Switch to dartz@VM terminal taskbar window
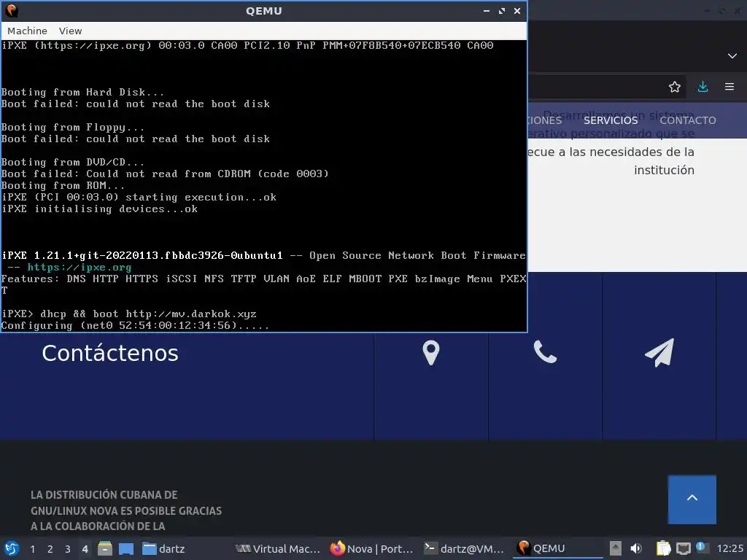Viewport: 747px width, 560px height. click(x=463, y=549)
